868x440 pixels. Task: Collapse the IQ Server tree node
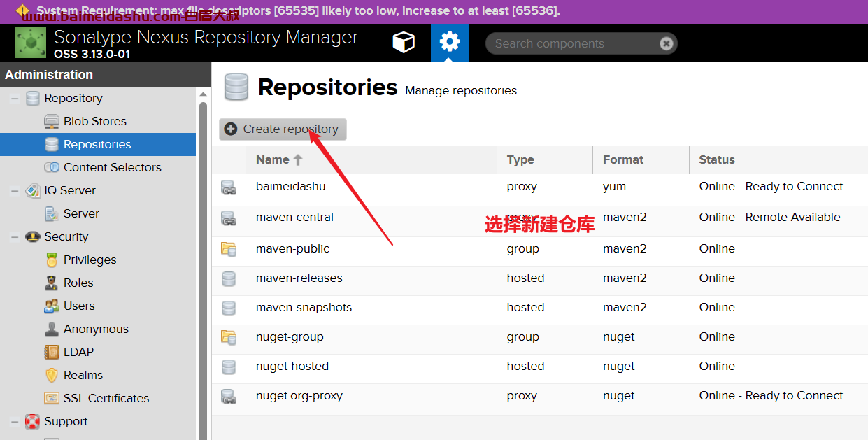pos(14,190)
